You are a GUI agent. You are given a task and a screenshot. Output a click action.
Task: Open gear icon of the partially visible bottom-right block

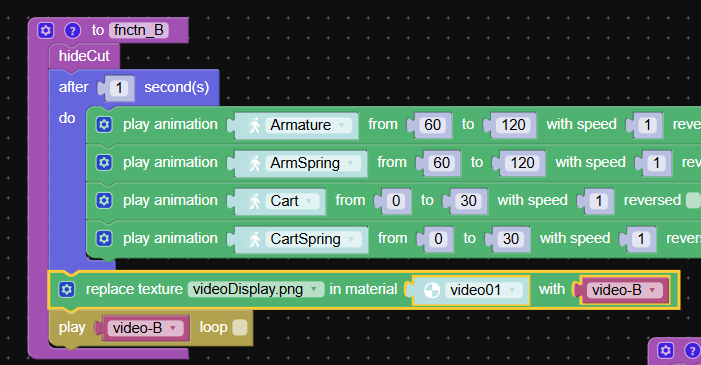pyautogui.click(x=665, y=350)
